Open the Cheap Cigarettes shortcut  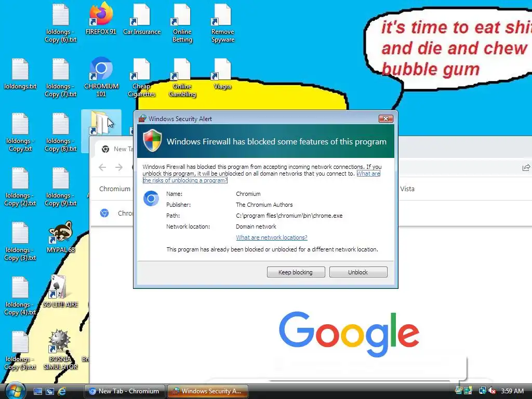tap(142, 77)
